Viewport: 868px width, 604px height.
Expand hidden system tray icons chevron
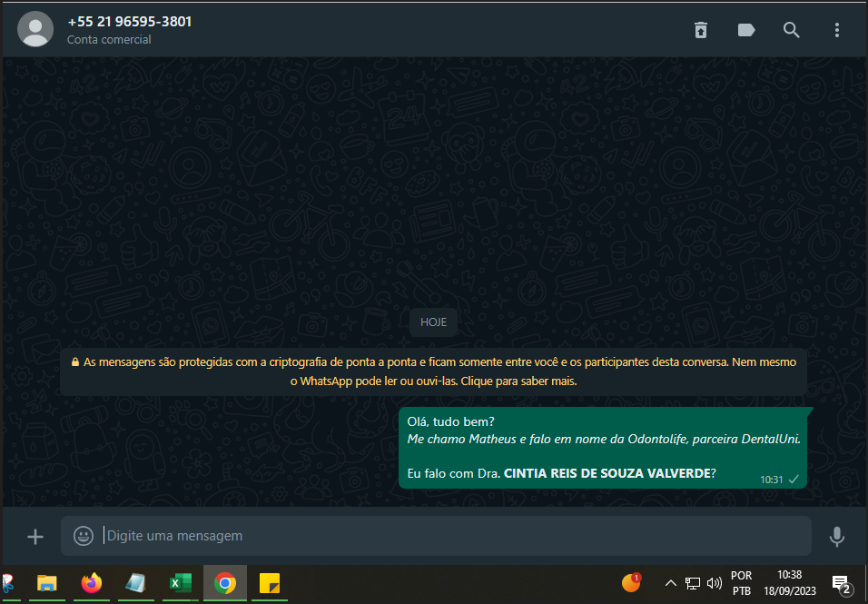670,583
